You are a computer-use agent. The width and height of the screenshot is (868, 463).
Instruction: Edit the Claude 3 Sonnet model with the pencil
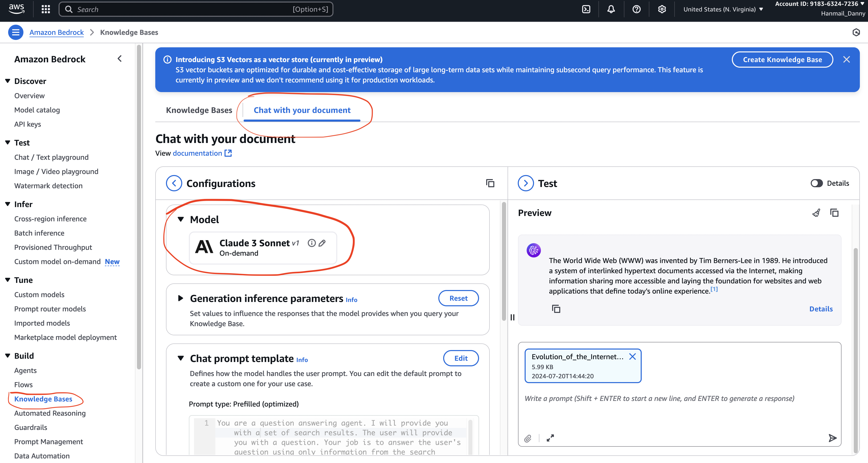point(322,243)
